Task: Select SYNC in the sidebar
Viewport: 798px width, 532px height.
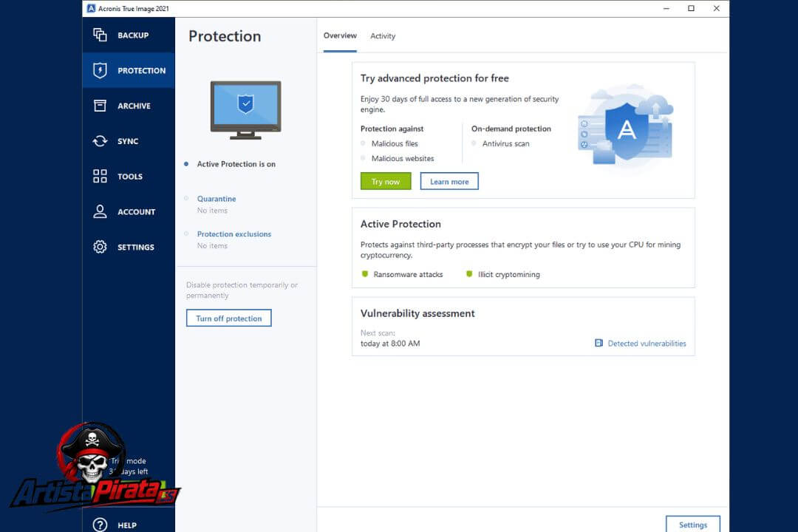Action: point(128,141)
